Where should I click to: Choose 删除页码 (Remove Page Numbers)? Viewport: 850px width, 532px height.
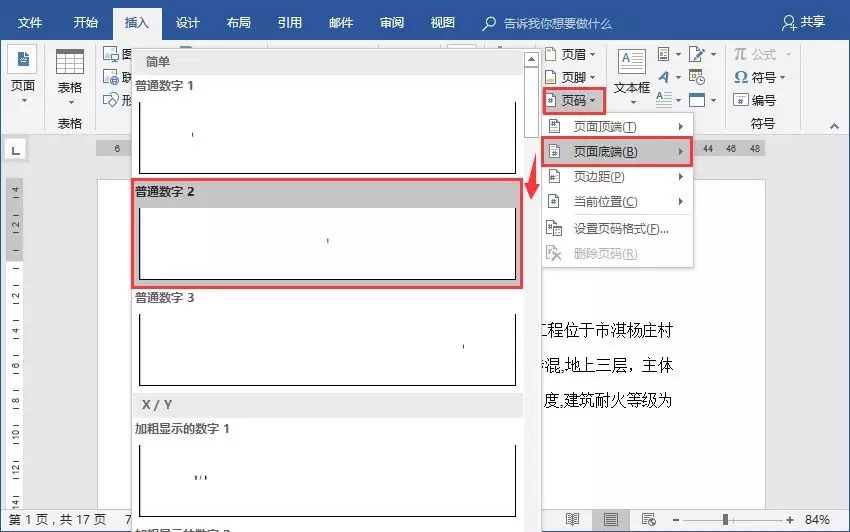pyautogui.click(x=617, y=253)
